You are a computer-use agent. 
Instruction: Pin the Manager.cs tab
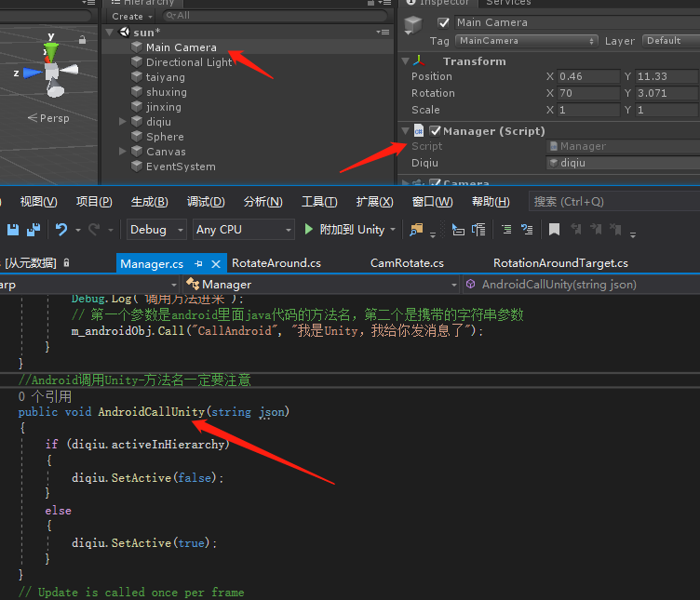pos(199,264)
